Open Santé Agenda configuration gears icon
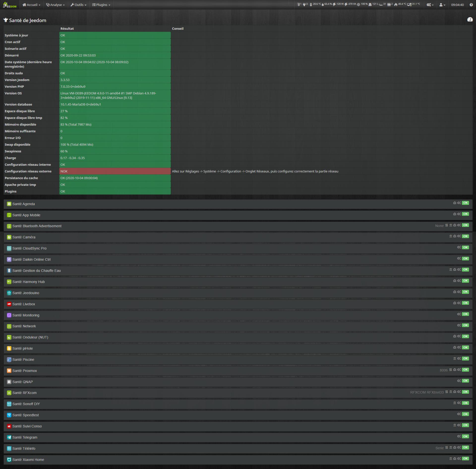 click(x=459, y=203)
